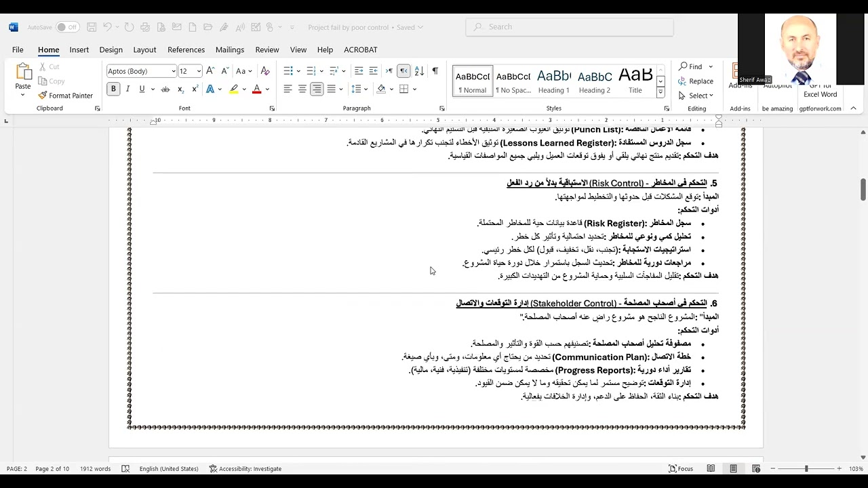The height and width of the screenshot is (488, 868).
Task: Open the font size 12 dropdown
Action: click(x=199, y=71)
